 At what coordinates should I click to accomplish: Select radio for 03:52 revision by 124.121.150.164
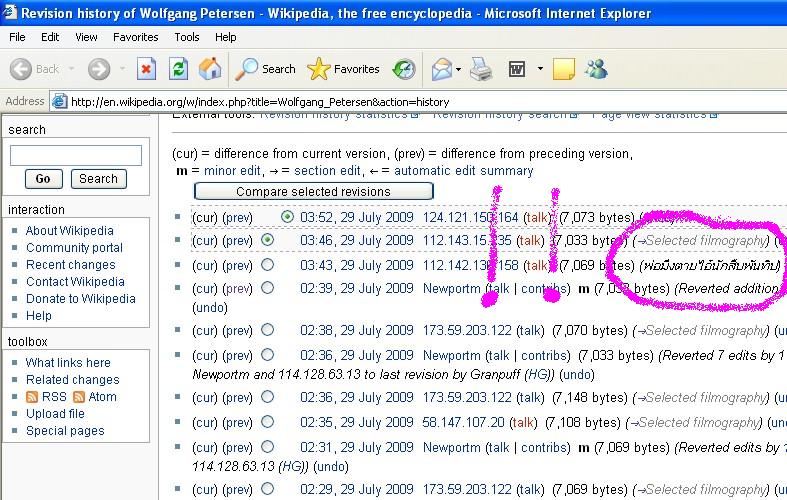pyautogui.click(x=287, y=217)
